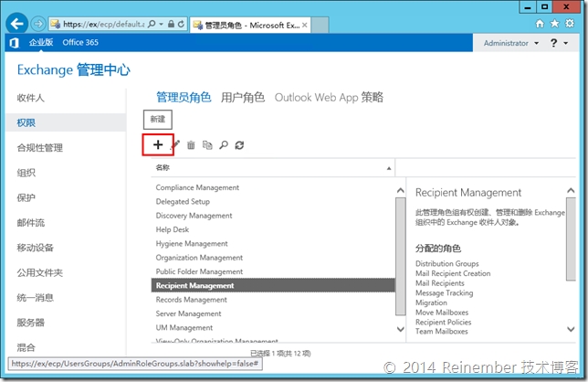Select 企业版 in top bar

[41, 42]
